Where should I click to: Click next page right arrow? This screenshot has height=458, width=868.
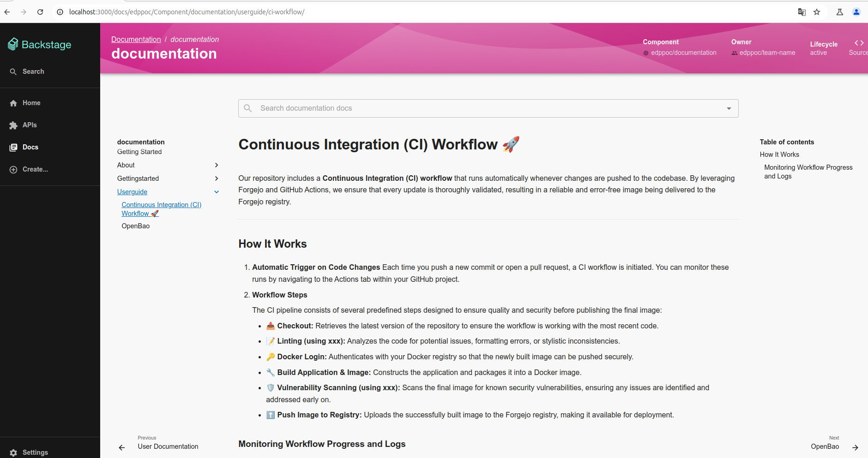click(855, 447)
